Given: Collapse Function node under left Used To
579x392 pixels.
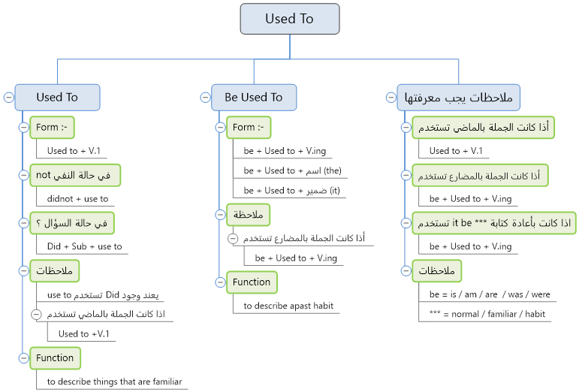Looking at the screenshot, I should click(23, 358).
